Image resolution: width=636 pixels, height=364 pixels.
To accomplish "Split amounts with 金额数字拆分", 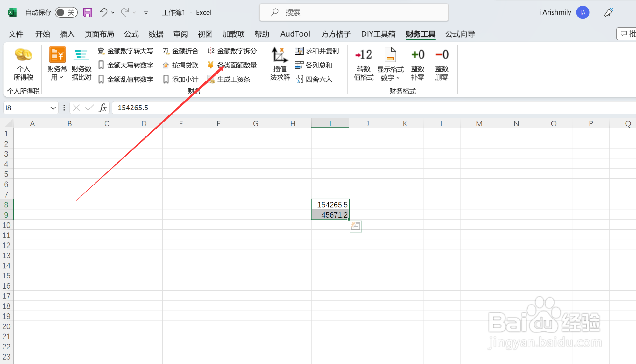I will coord(232,51).
